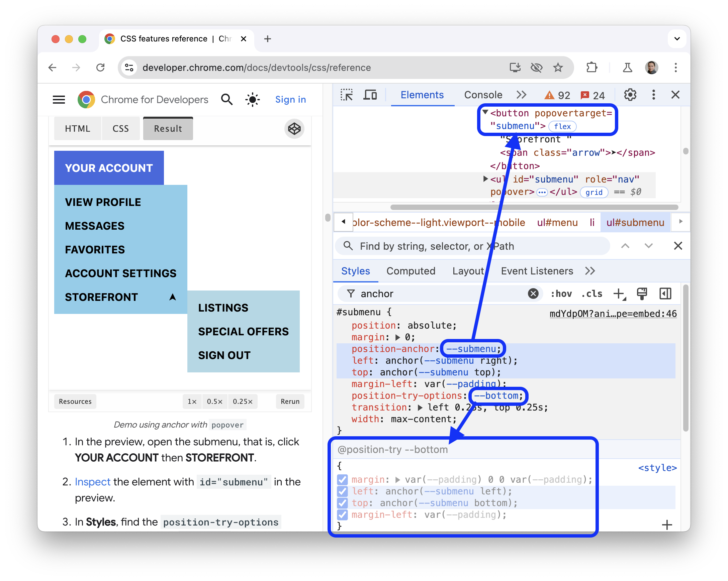Switch to the Computed tab in Styles
Viewport: 728px width, 581px height.
click(411, 271)
